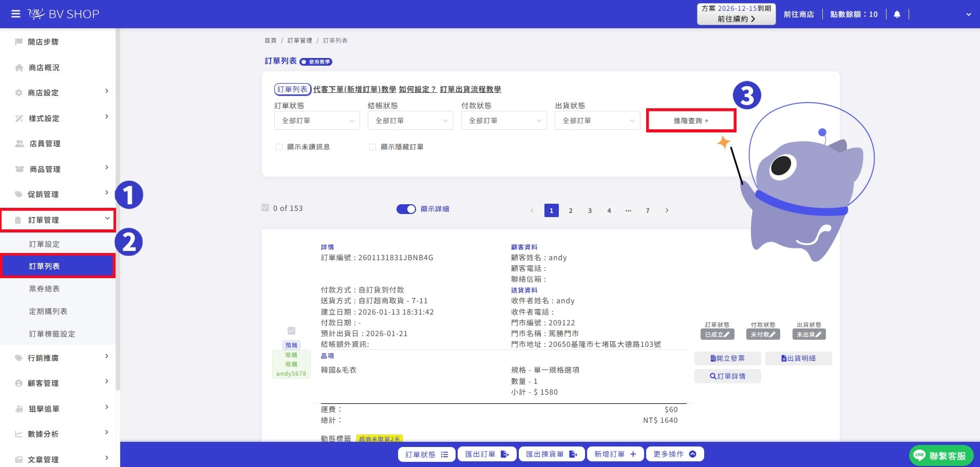Go to the previous page arrow in pagination

(x=532, y=210)
